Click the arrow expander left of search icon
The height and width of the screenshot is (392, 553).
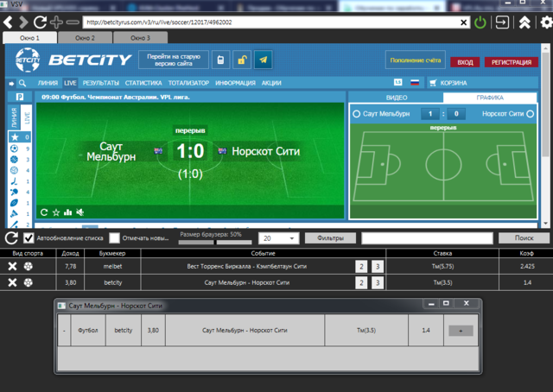(11, 84)
